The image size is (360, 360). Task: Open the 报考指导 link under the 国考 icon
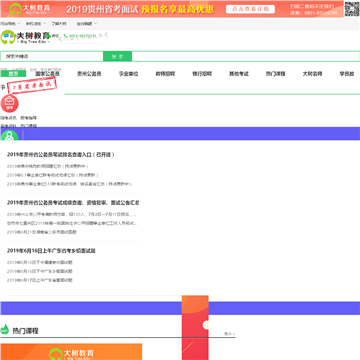29,118
